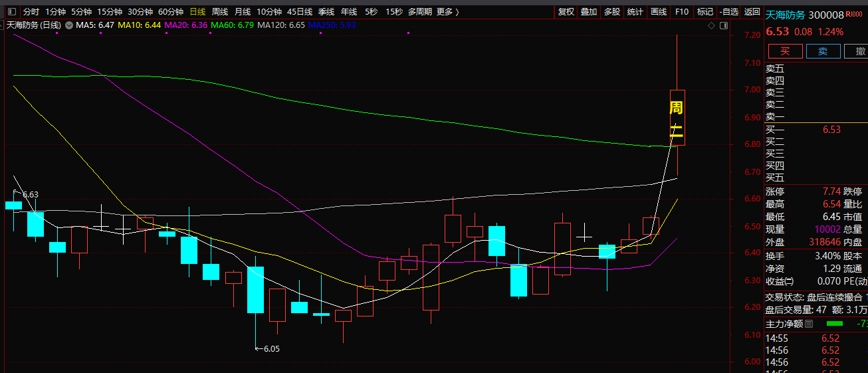
Task: Toggle the right side panel icon
Action: click(x=723, y=25)
